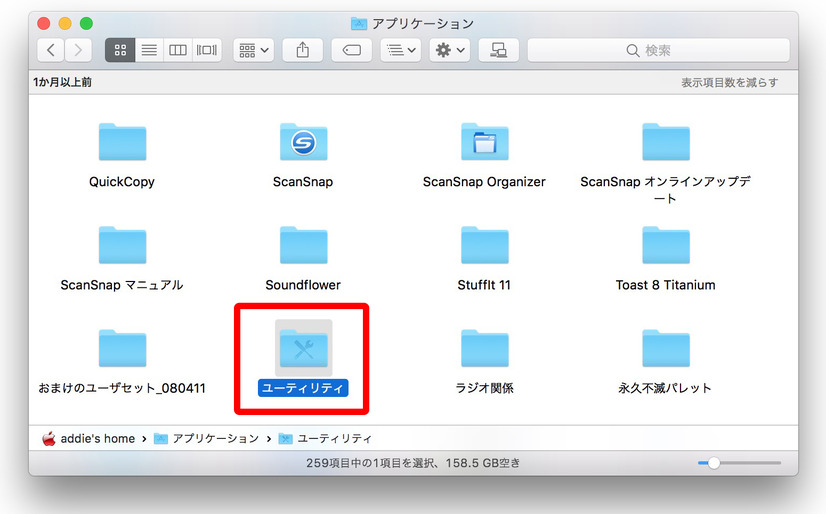
Task: Click the 検索 search field
Action: click(x=658, y=50)
